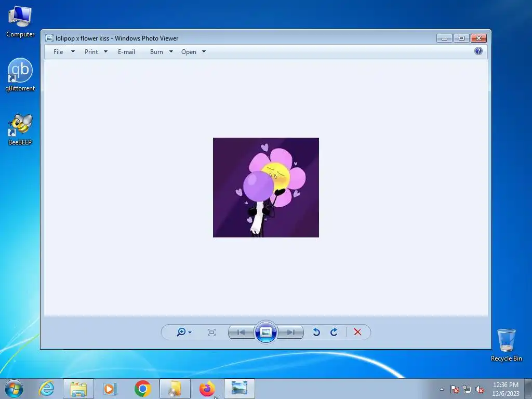The image size is (532, 399).
Task: Launch Google Chrome from taskbar
Action: pyautogui.click(x=142, y=389)
